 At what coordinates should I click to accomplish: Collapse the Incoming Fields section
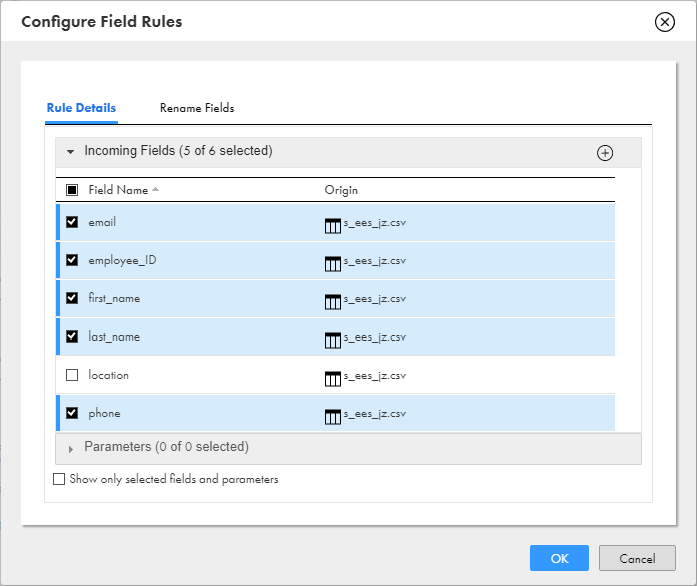click(70, 152)
